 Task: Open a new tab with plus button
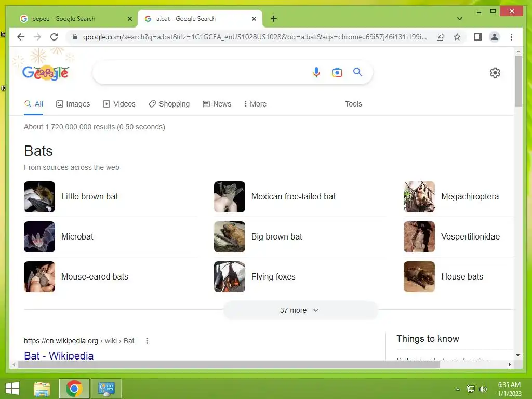(x=274, y=19)
